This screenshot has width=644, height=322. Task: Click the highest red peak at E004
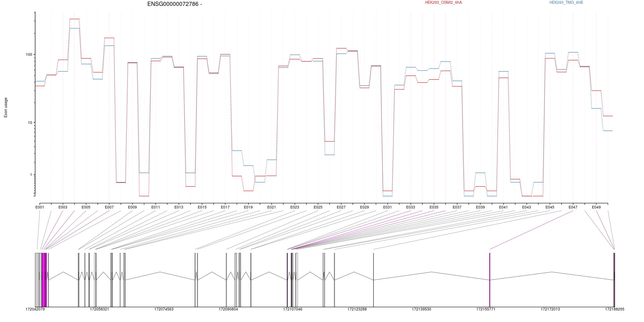(74, 19)
